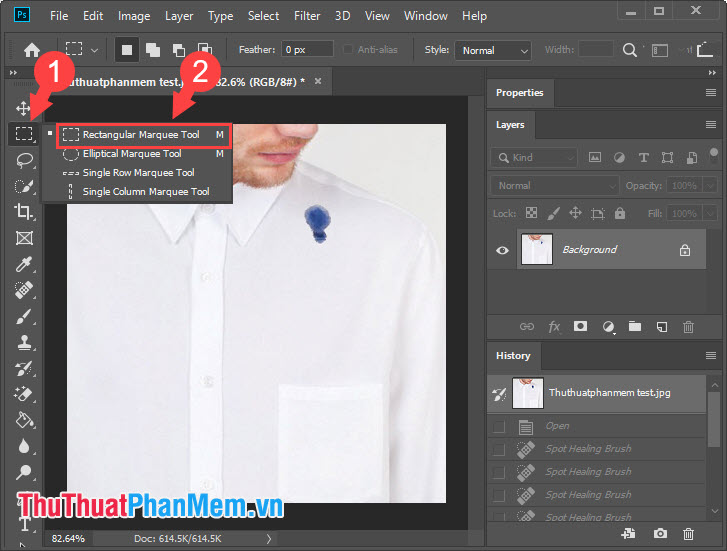The height and width of the screenshot is (551, 727).
Task: Click Link layers icon
Action: (527, 327)
